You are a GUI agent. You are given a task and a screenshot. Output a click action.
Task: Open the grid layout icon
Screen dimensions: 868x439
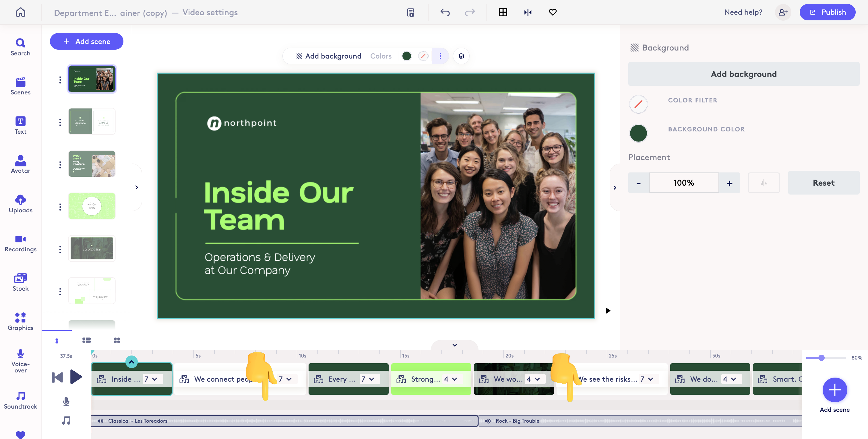(x=503, y=12)
